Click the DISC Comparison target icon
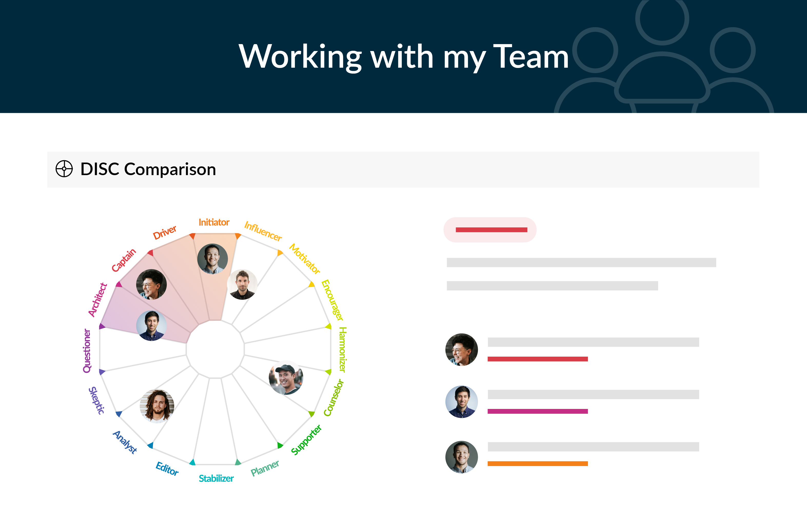This screenshot has width=807, height=532. [64, 169]
